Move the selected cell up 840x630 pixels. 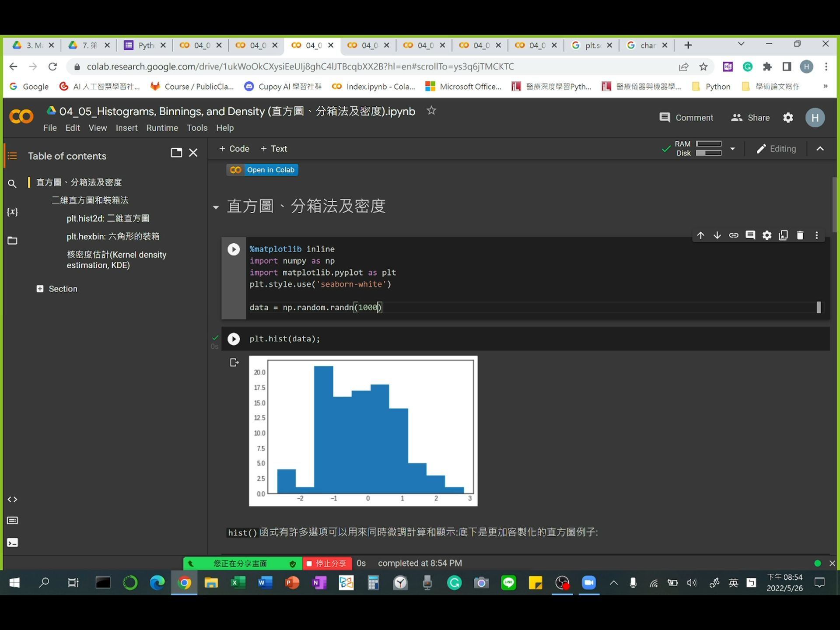(700, 235)
